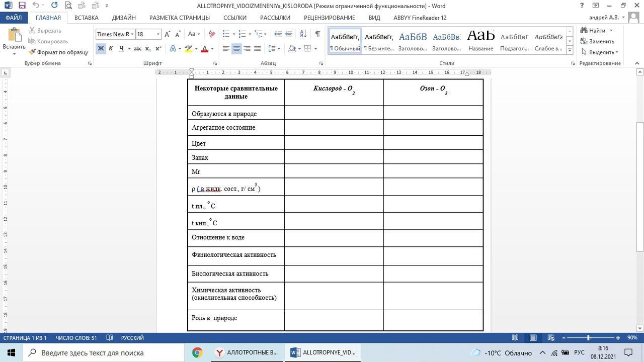Clear all formatting with the eraser icon

coord(212,34)
